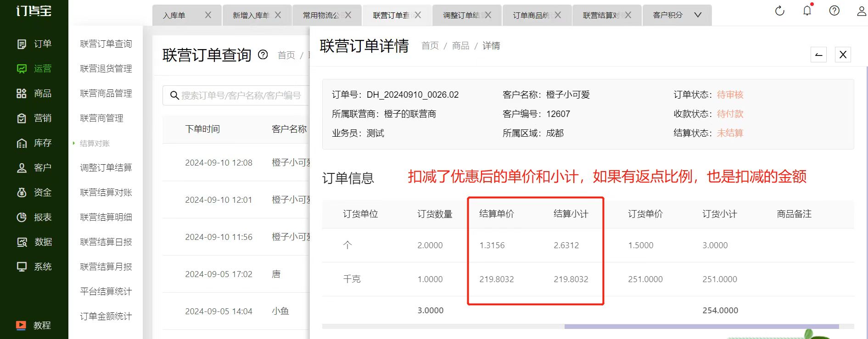Open 联营商品管理 in the submenu
The image size is (868, 339).
tap(106, 94)
